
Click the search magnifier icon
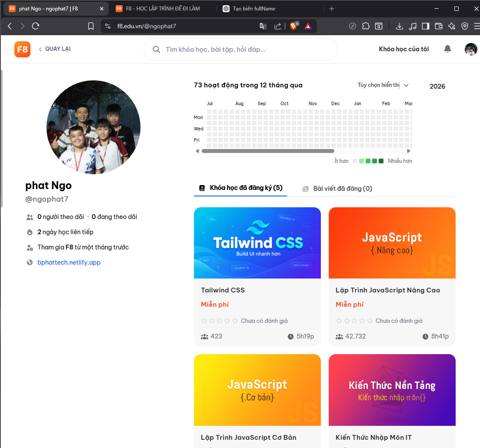tap(157, 49)
